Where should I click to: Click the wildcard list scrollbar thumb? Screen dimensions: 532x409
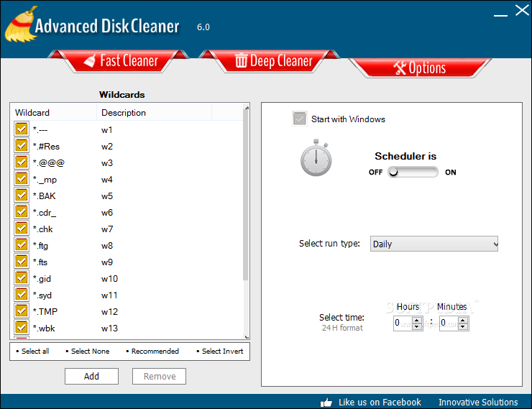[x=246, y=195]
